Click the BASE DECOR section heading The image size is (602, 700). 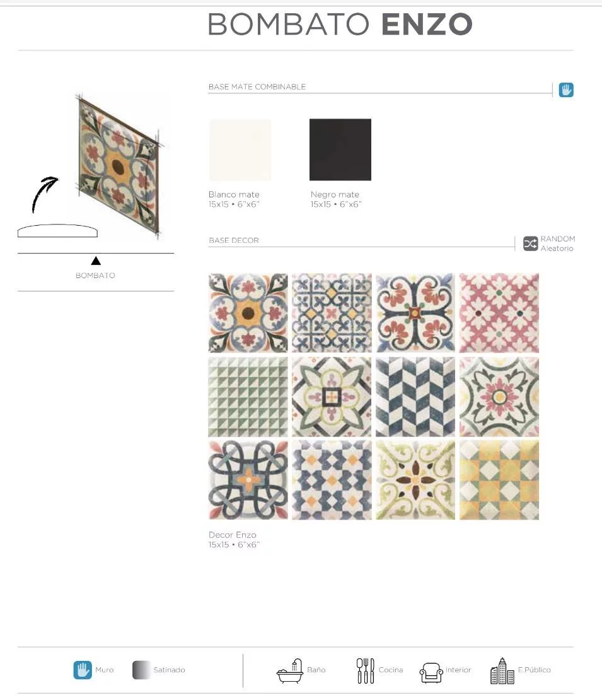[x=234, y=240]
